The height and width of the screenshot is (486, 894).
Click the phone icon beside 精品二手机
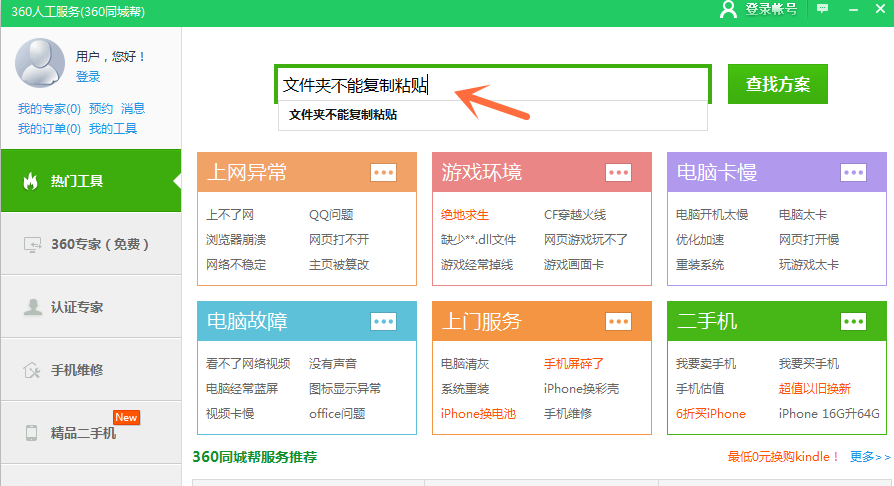[x=31, y=433]
